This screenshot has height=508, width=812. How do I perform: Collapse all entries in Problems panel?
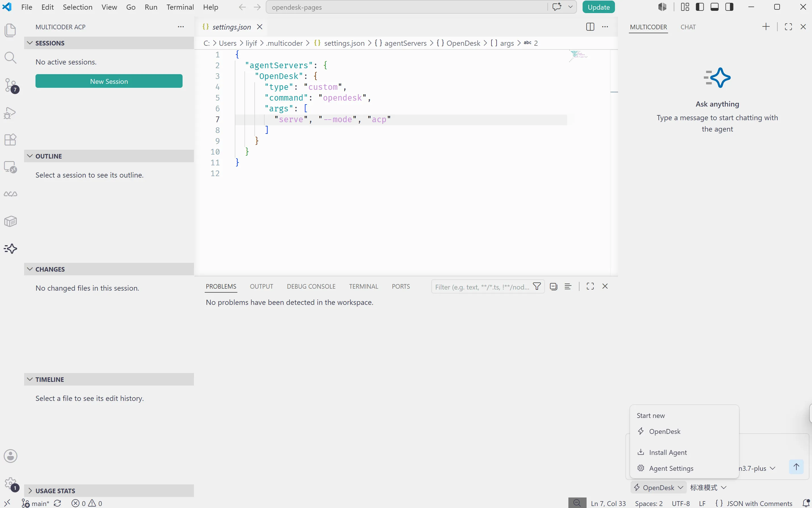[x=554, y=287]
